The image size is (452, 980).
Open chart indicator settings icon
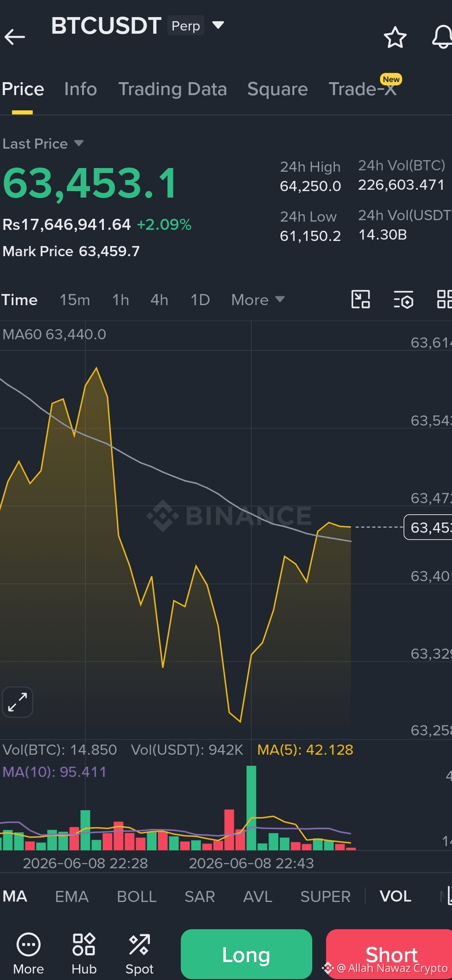(x=404, y=299)
